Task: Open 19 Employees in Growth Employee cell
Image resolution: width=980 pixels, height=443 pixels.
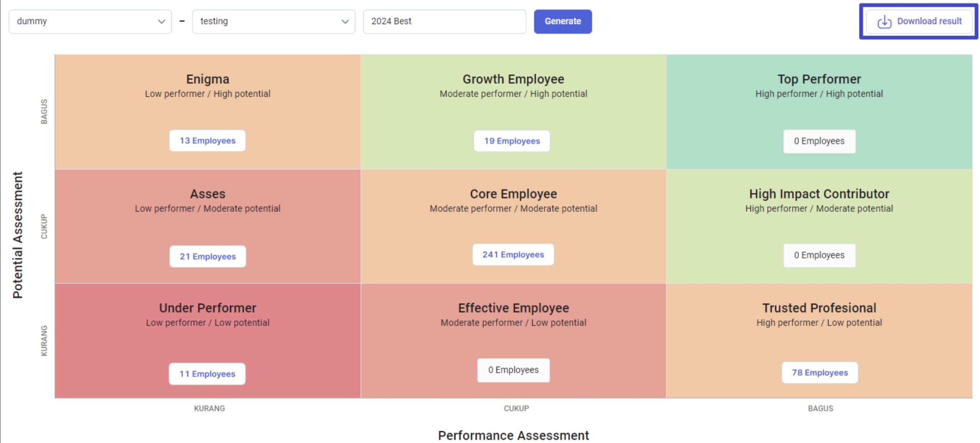Action: (511, 141)
